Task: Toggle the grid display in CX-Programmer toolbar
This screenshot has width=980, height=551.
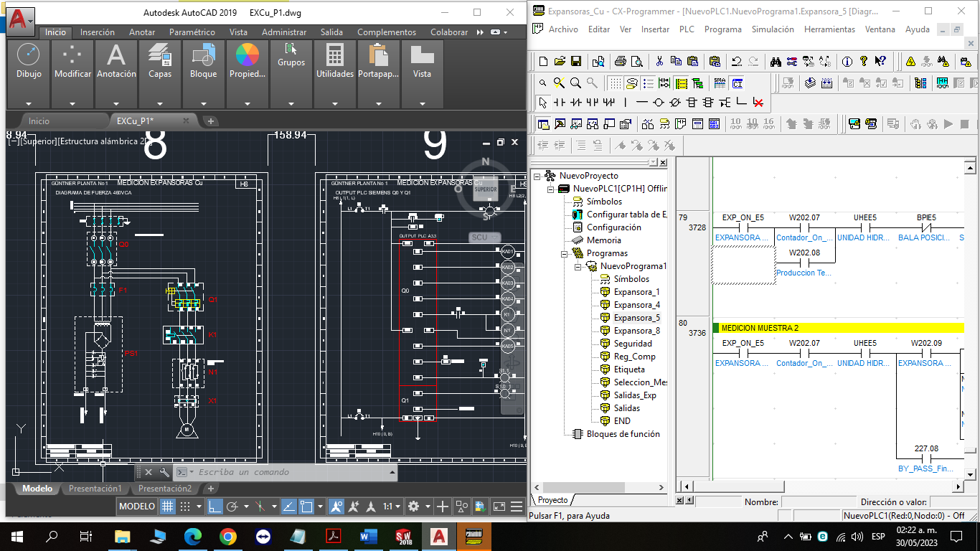Action: click(616, 83)
